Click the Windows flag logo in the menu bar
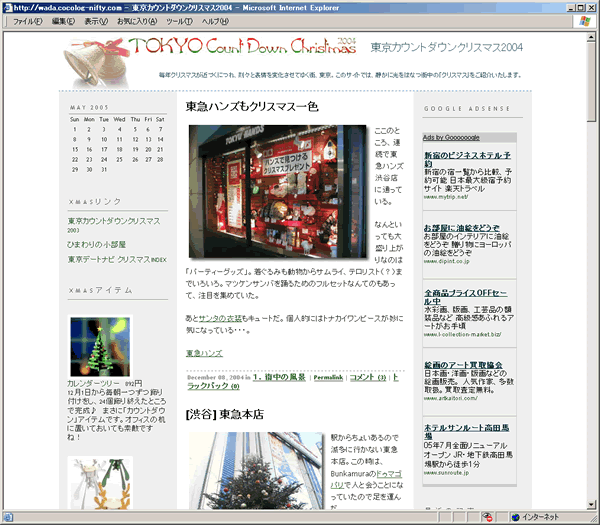600x525 pixels. tap(582, 21)
